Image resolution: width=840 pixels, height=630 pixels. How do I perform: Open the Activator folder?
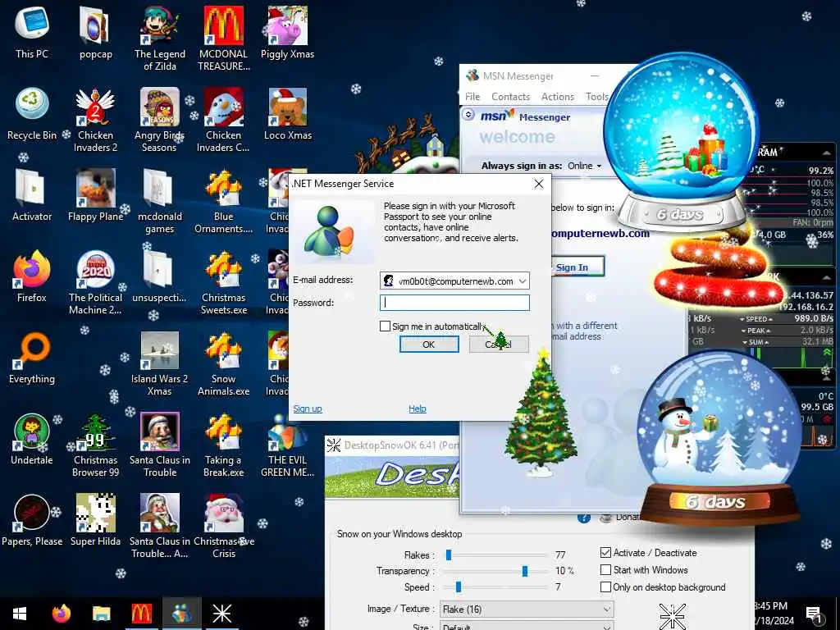coord(32,195)
